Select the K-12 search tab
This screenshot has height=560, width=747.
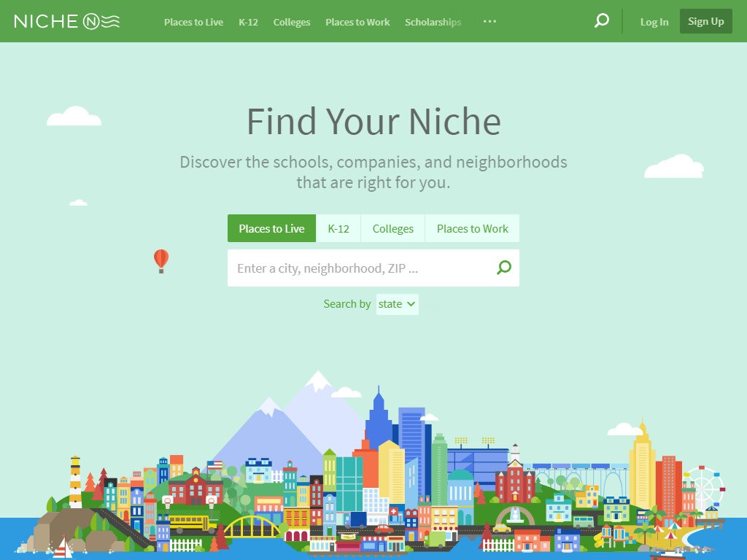(x=338, y=228)
